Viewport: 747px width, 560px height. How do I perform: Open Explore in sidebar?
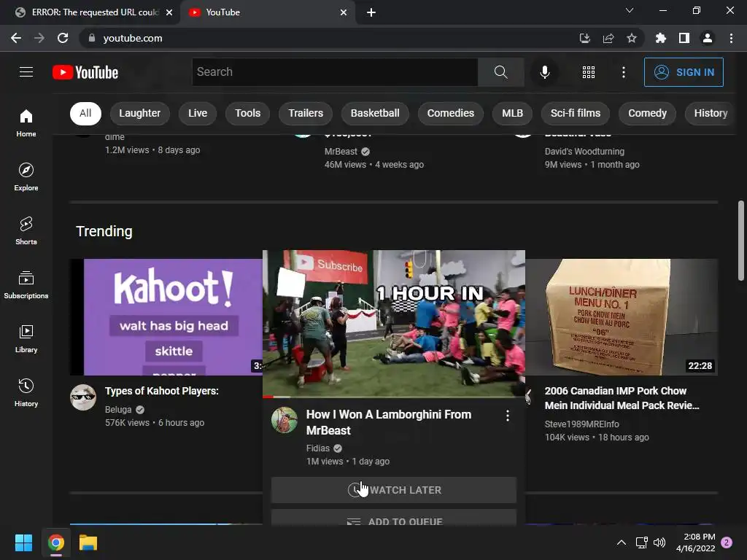tap(26, 176)
